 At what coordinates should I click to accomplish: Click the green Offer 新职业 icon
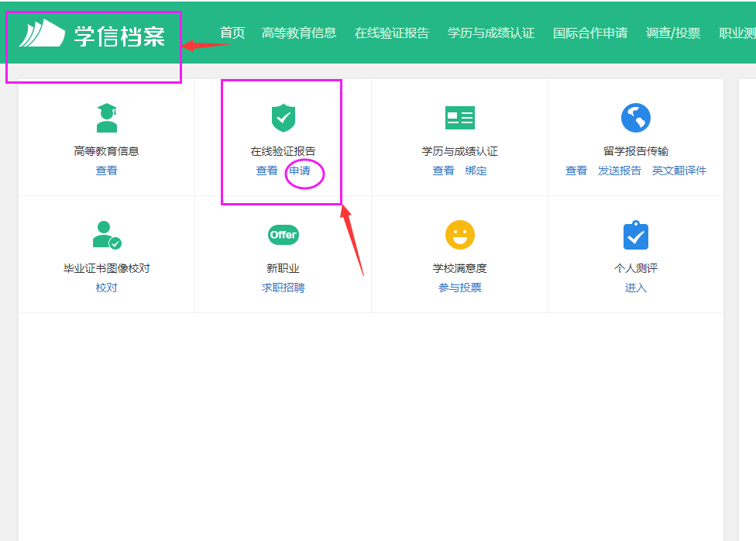point(283,235)
